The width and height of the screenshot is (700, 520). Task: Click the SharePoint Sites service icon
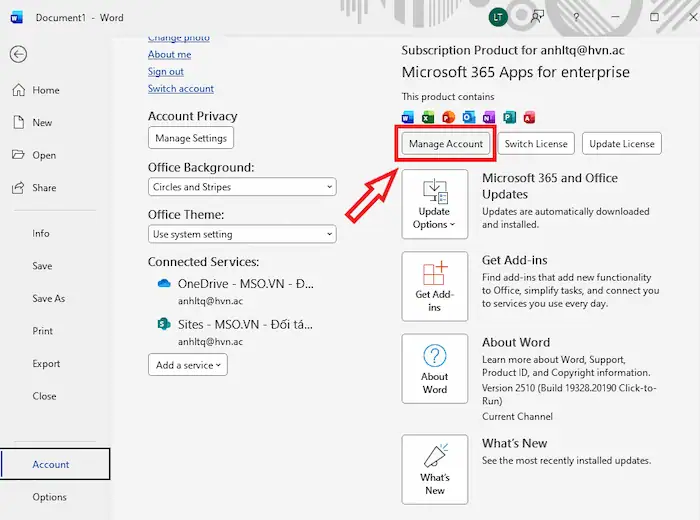click(164, 324)
